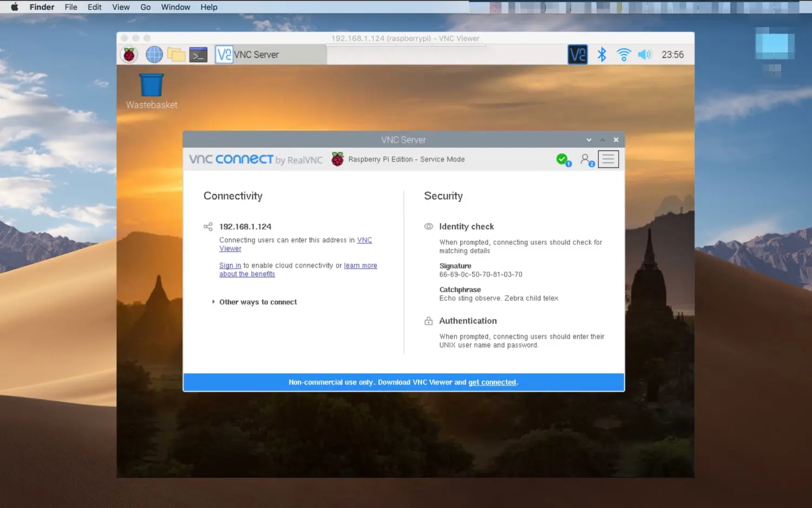This screenshot has height=508, width=812.
Task: Expand Other ways to connect
Action: click(254, 302)
